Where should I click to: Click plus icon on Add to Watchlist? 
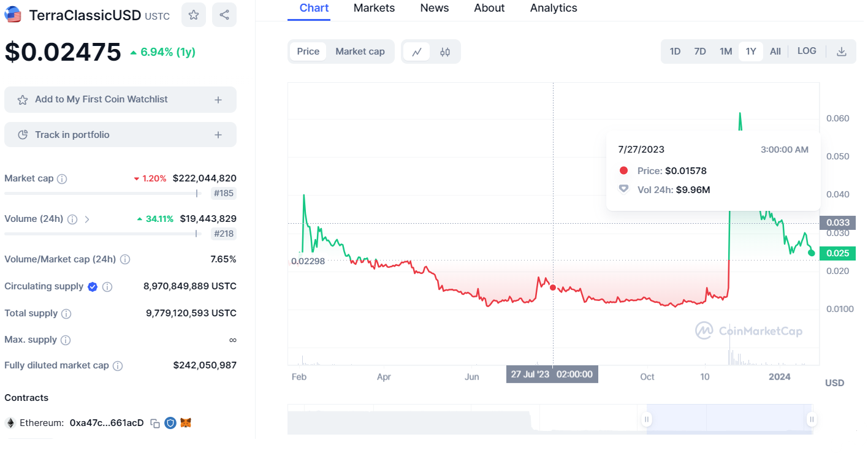click(x=218, y=99)
